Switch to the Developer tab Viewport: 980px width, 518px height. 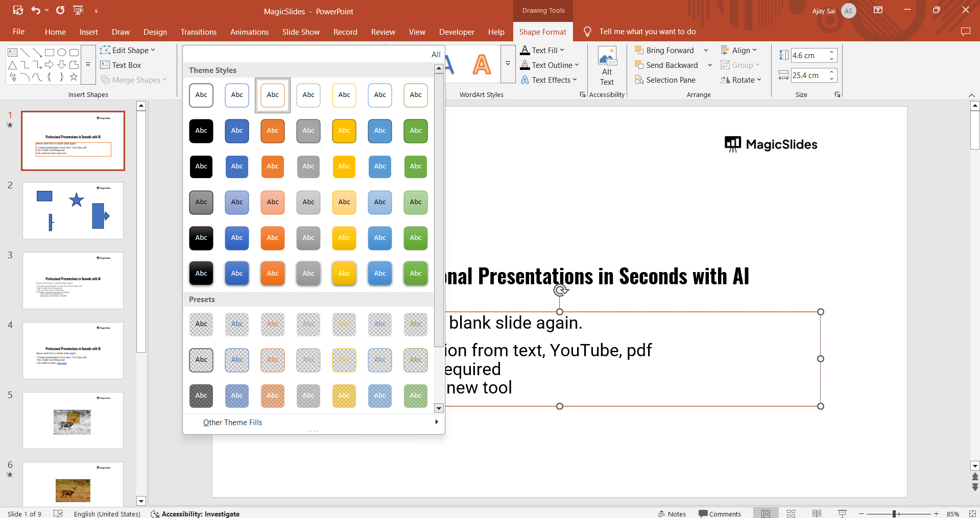tap(457, 32)
